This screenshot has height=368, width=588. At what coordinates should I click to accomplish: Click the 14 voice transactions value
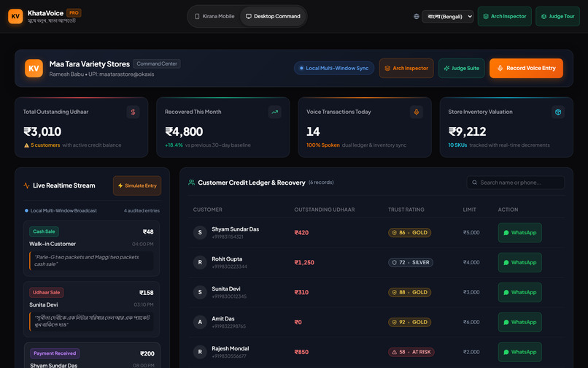[313, 131]
